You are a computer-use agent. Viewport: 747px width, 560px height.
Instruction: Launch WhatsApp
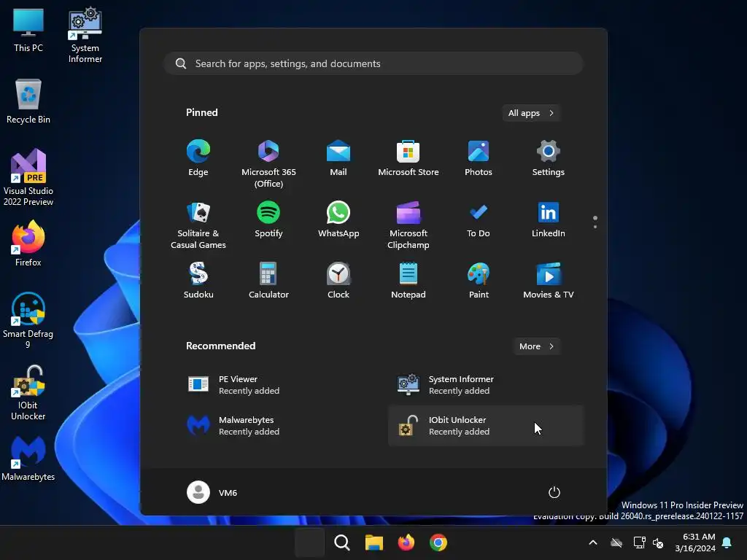pos(338,220)
